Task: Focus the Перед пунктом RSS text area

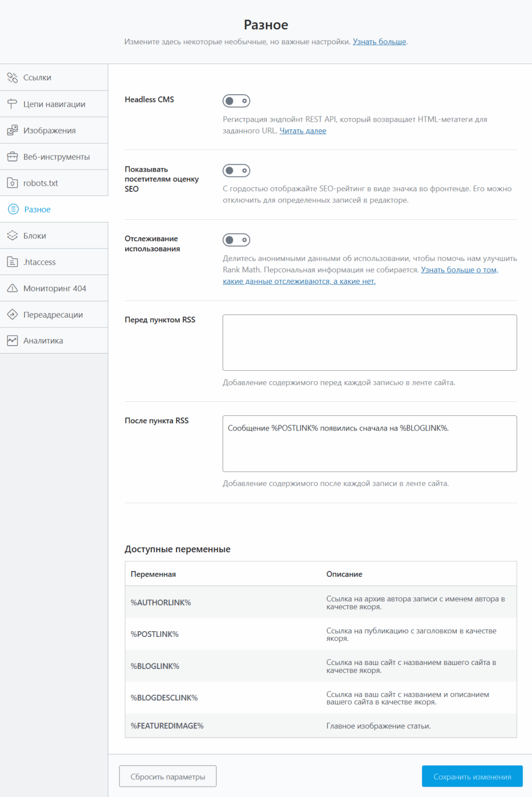Action: (x=369, y=343)
